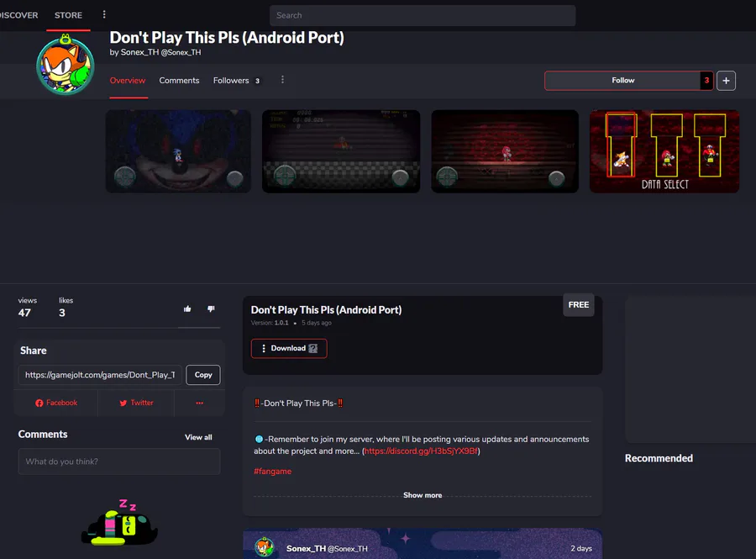Open second screenshot with checkered floor
The width and height of the screenshot is (756, 559).
click(x=341, y=151)
